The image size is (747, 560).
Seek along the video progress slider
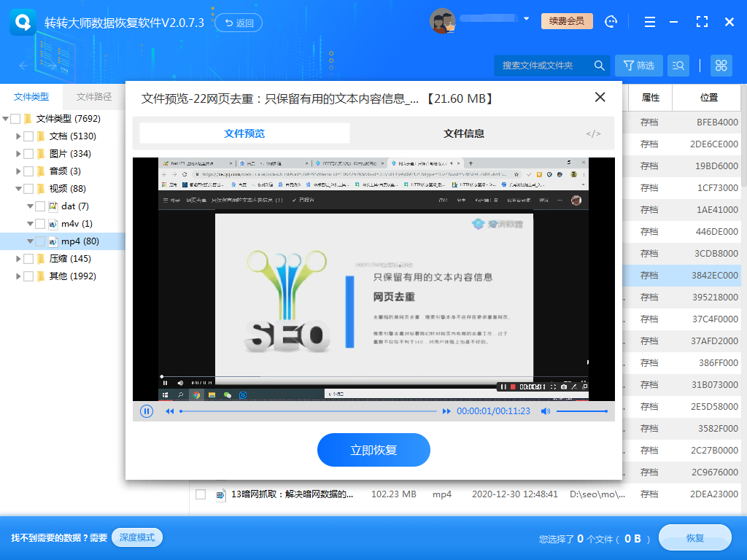tap(309, 411)
